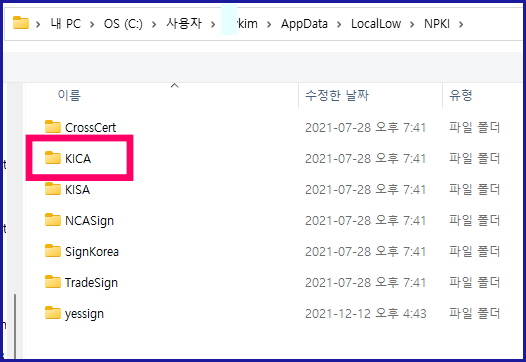Sort by the 이름 column header
This screenshot has height=362, width=526.
69,95
